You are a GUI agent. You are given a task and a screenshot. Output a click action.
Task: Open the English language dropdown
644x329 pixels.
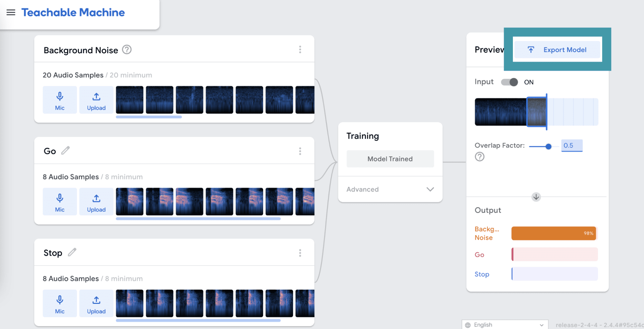point(505,324)
